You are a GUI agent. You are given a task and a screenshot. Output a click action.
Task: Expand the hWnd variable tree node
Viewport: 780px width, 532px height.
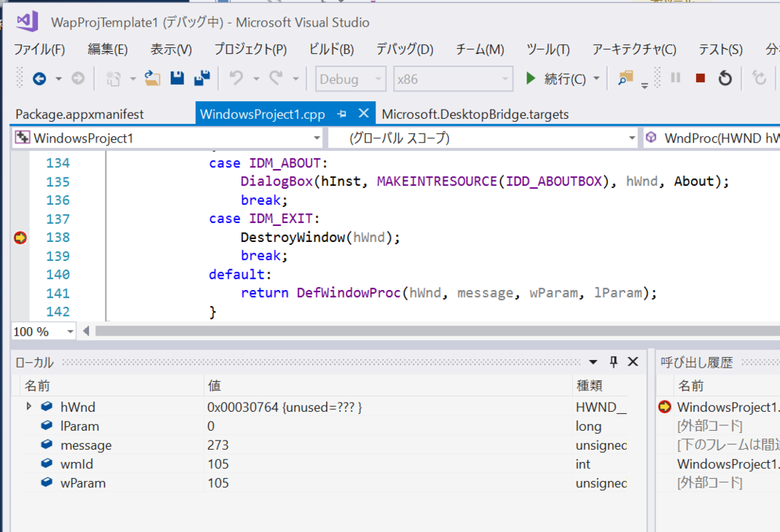click(x=29, y=406)
